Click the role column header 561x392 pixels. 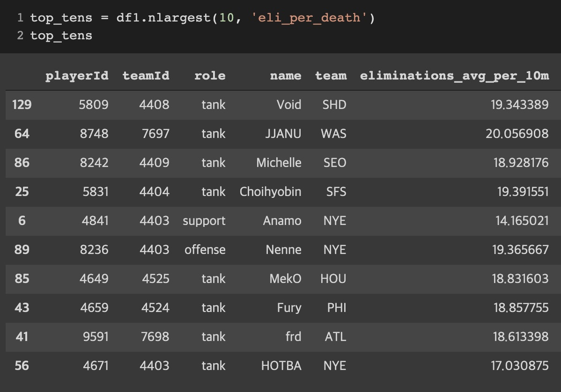[210, 76]
